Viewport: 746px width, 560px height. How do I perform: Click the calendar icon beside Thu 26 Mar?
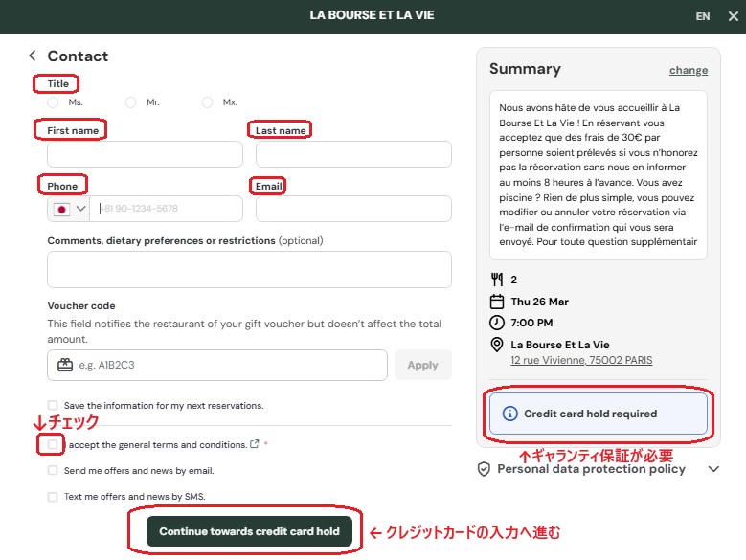pos(496,302)
